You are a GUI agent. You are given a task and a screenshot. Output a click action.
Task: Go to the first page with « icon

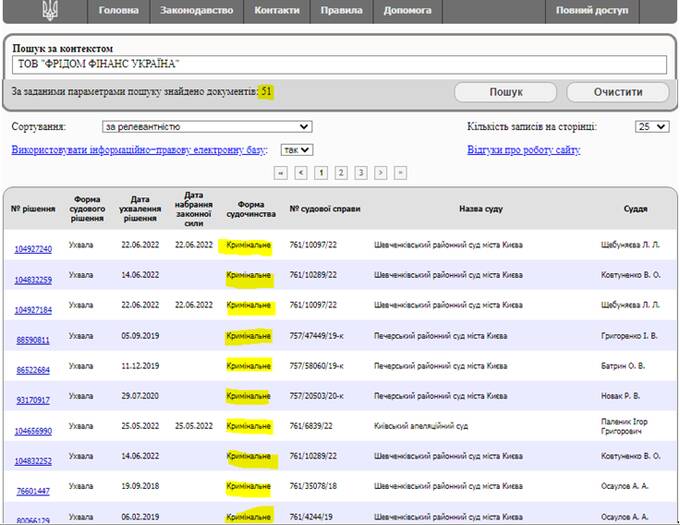[281, 173]
